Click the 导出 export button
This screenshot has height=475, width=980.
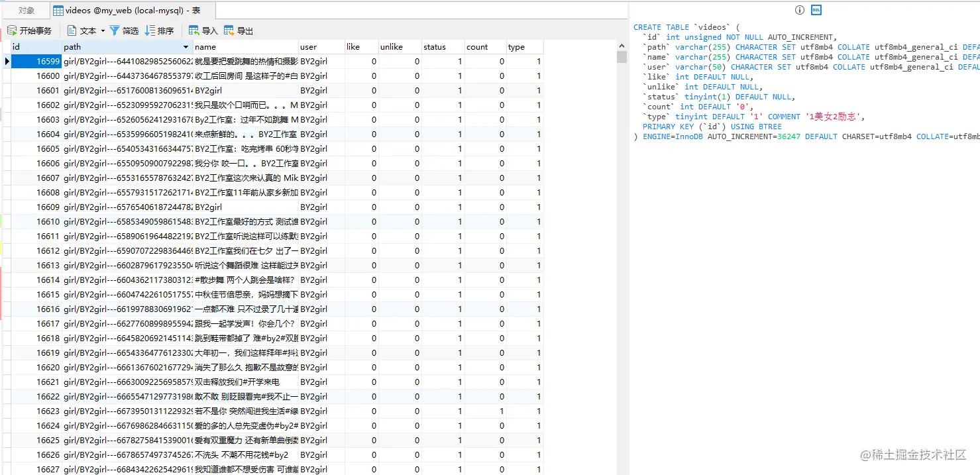tap(238, 30)
